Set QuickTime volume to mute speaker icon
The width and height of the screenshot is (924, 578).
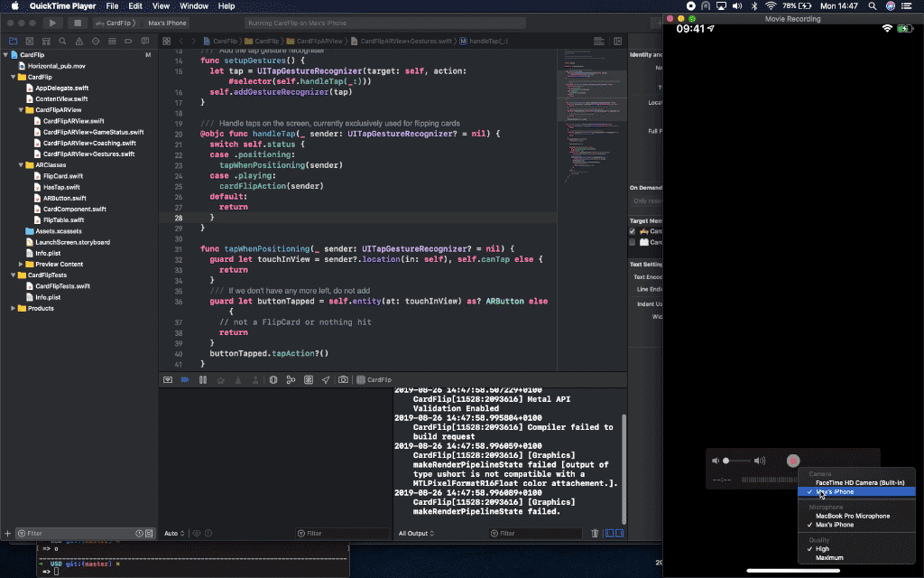pyautogui.click(x=716, y=461)
